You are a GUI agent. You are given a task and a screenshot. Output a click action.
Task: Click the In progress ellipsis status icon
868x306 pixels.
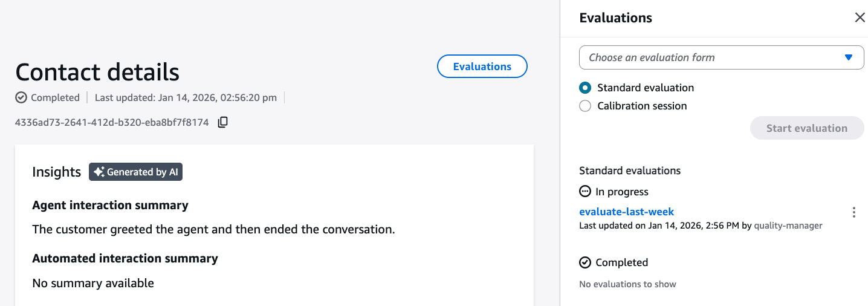[585, 192]
